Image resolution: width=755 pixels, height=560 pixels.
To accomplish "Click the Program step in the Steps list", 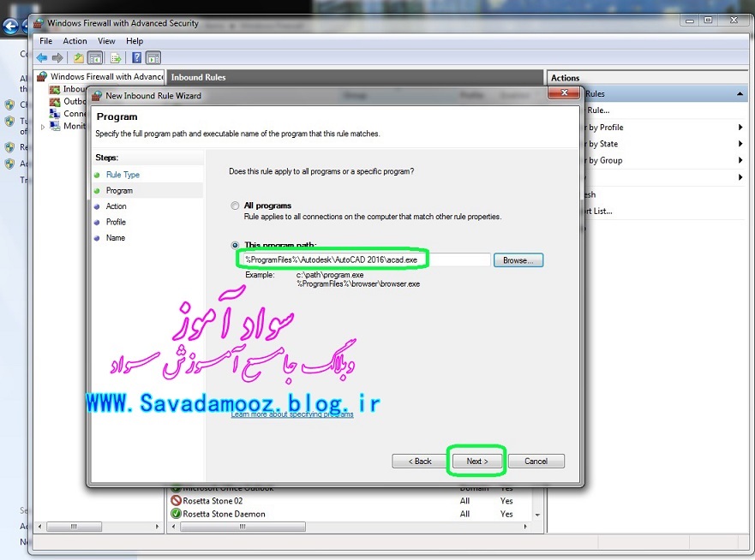I will tap(119, 190).
